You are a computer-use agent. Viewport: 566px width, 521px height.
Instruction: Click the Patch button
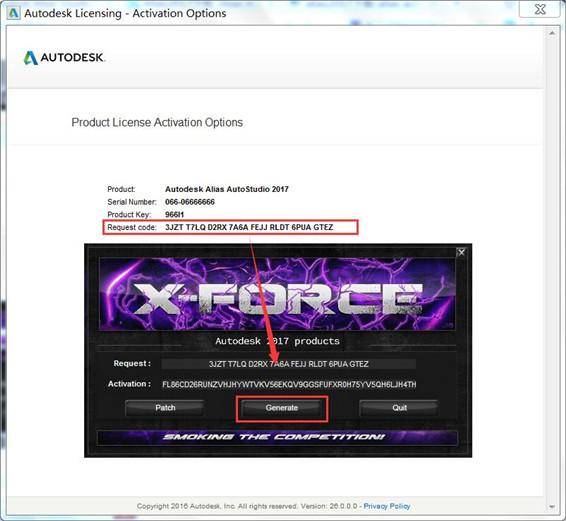[165, 408]
